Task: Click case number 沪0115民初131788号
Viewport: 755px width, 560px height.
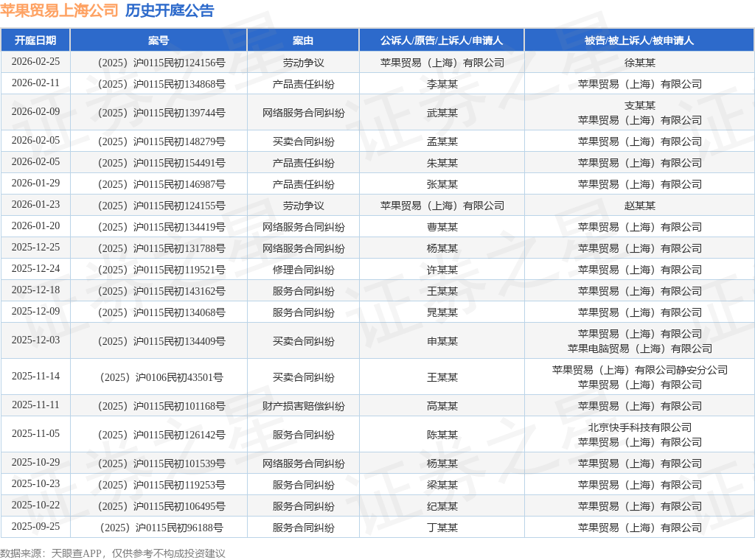Action: pyautogui.click(x=161, y=248)
